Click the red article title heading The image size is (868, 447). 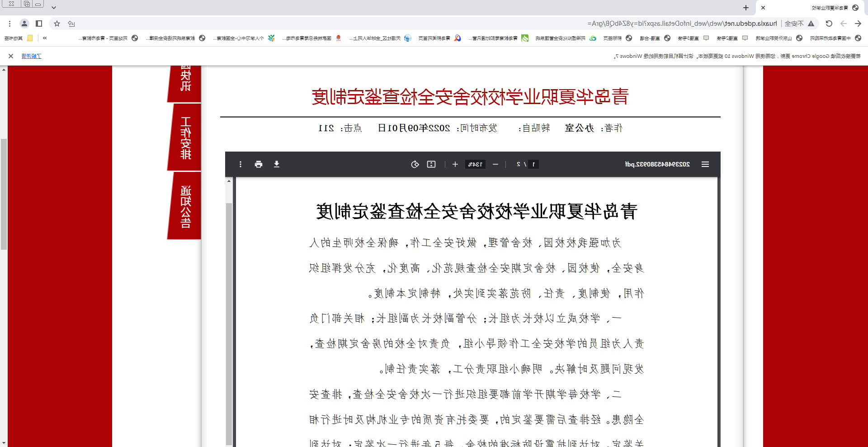pyautogui.click(x=470, y=97)
